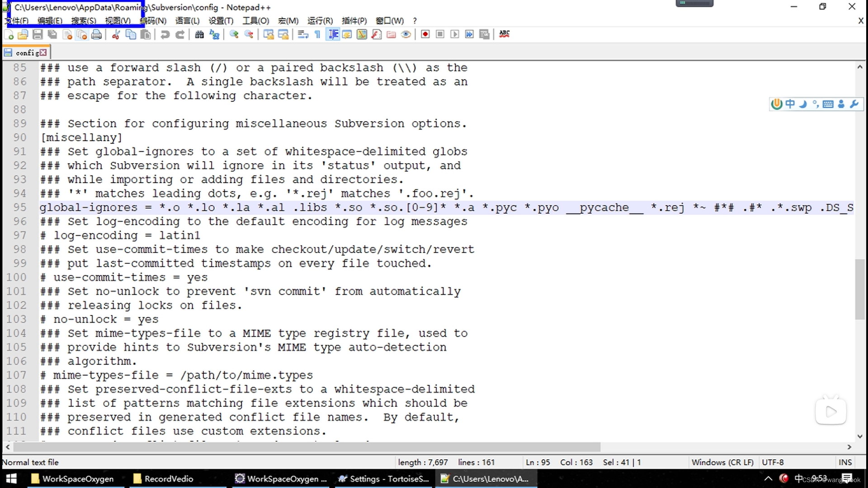The height and width of the screenshot is (488, 868).
Task: Click the scroll down arrow of editor
Action: point(859,436)
